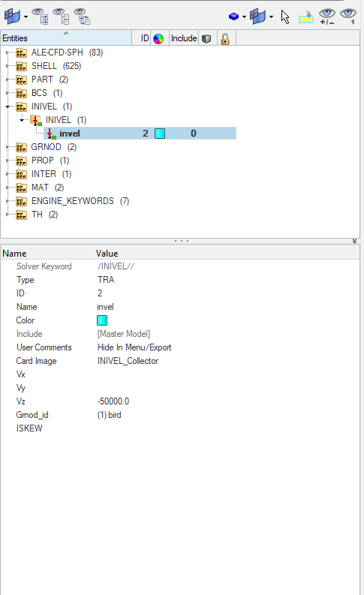
Task: Click the cyan color swatch in Color row
Action: click(x=102, y=320)
